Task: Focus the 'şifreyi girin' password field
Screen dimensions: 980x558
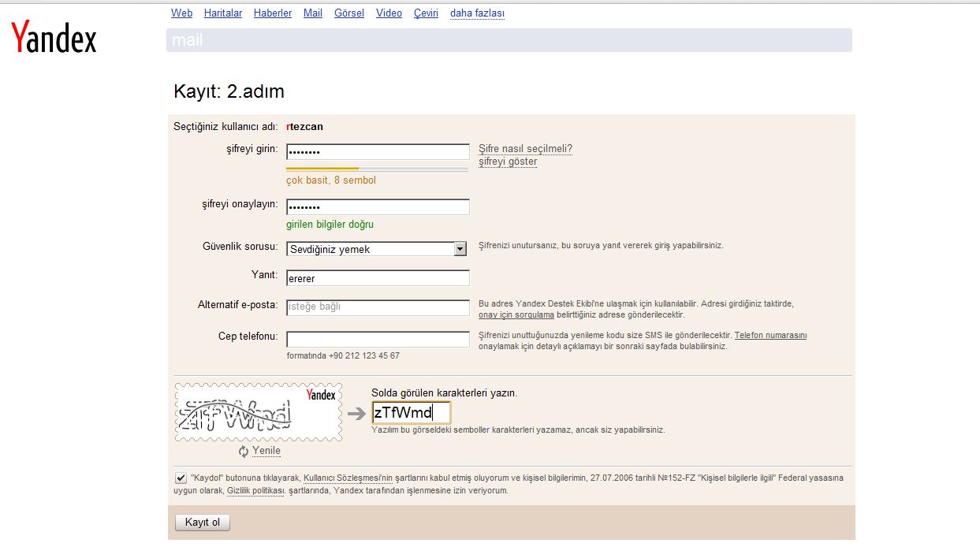Action: [378, 152]
